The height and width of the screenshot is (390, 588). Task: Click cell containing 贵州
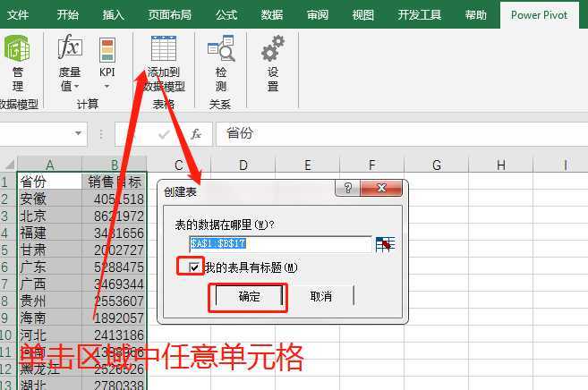(49, 301)
